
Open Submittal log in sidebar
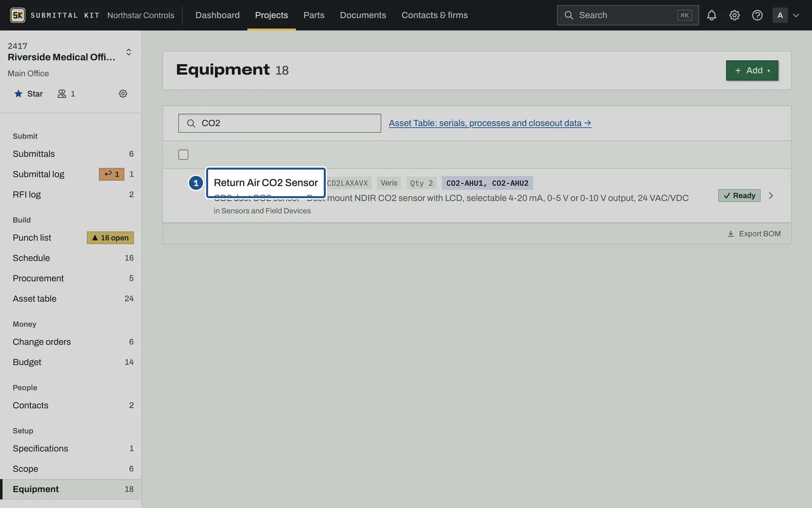71,174
